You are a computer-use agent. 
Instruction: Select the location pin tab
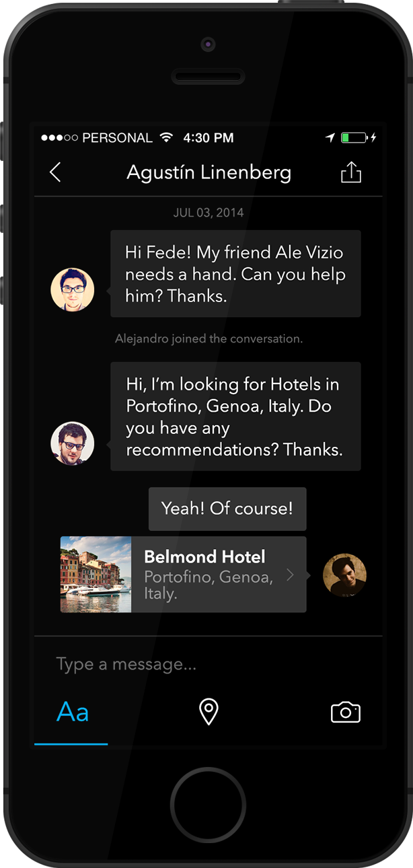[209, 712]
